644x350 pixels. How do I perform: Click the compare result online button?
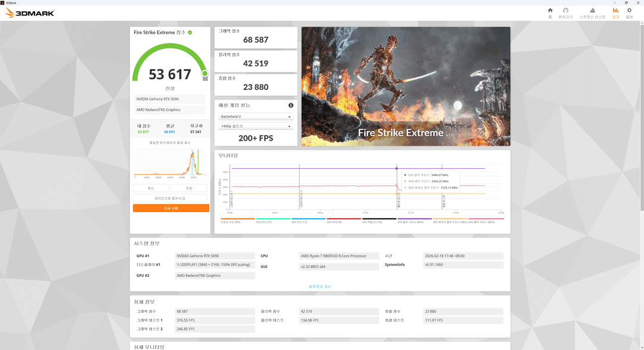pyautogui.click(x=171, y=198)
